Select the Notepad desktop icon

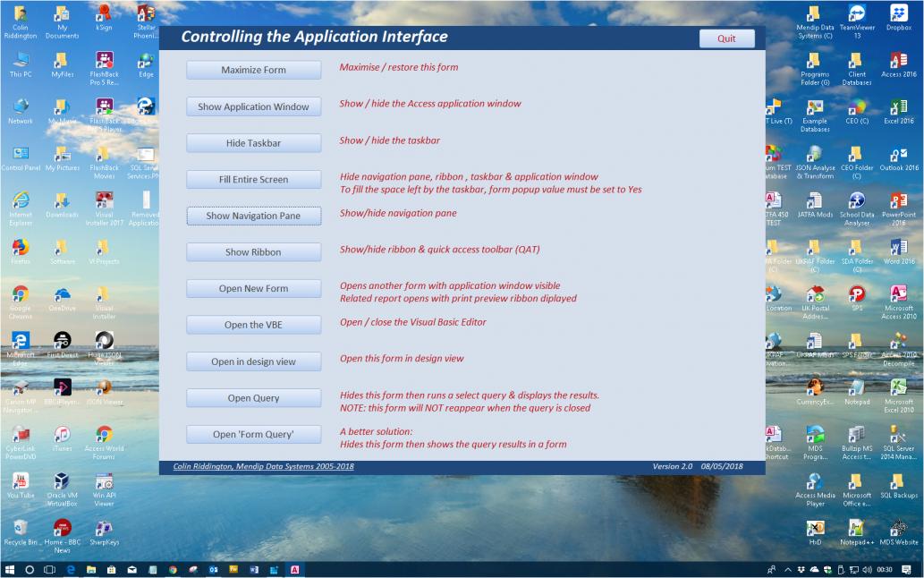pos(857,392)
